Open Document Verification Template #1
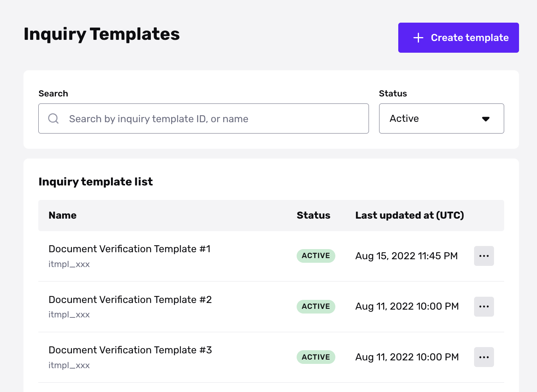The image size is (537, 392). (x=129, y=249)
